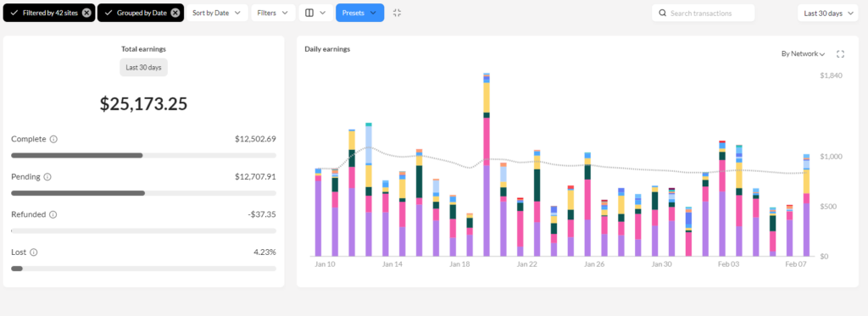The width and height of the screenshot is (868, 316).
Task: Click the info icon next to Lost
Action: coord(34,252)
